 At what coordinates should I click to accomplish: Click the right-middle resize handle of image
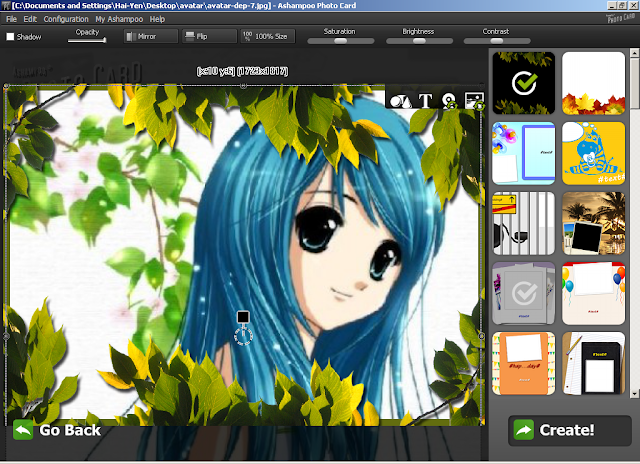[481, 336]
